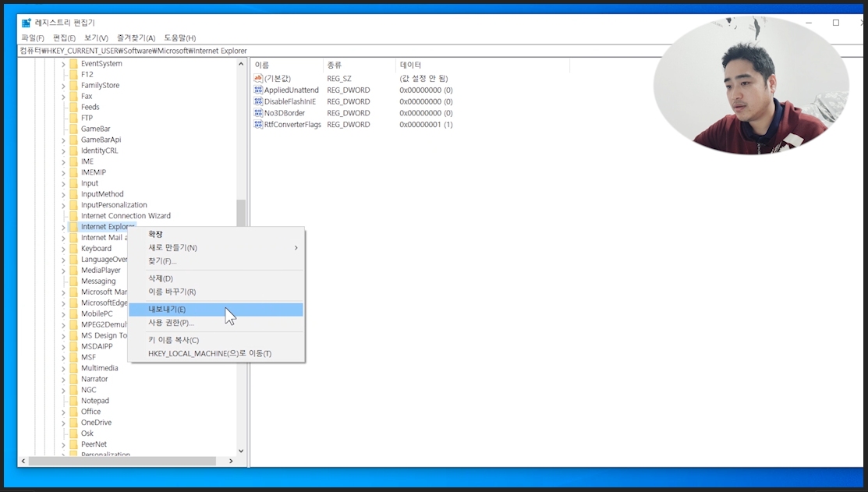The width and height of the screenshot is (868, 492).
Task: Select 이름 바꾸기(R) in the context menu
Action: [x=216, y=292]
